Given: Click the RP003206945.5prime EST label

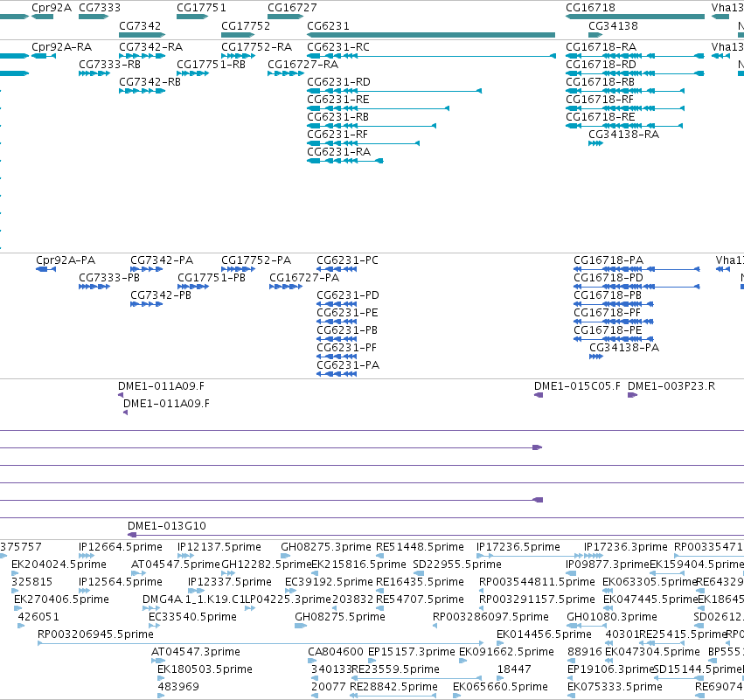Looking at the screenshot, I should (x=95, y=634).
